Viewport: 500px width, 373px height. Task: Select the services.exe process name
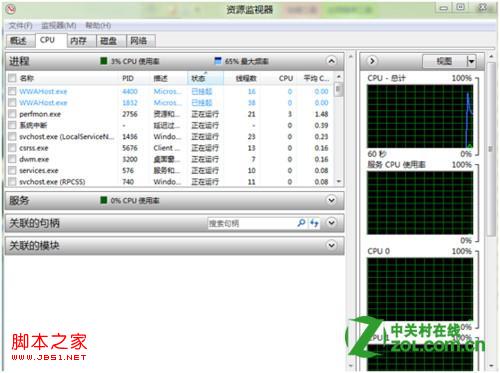point(39,171)
